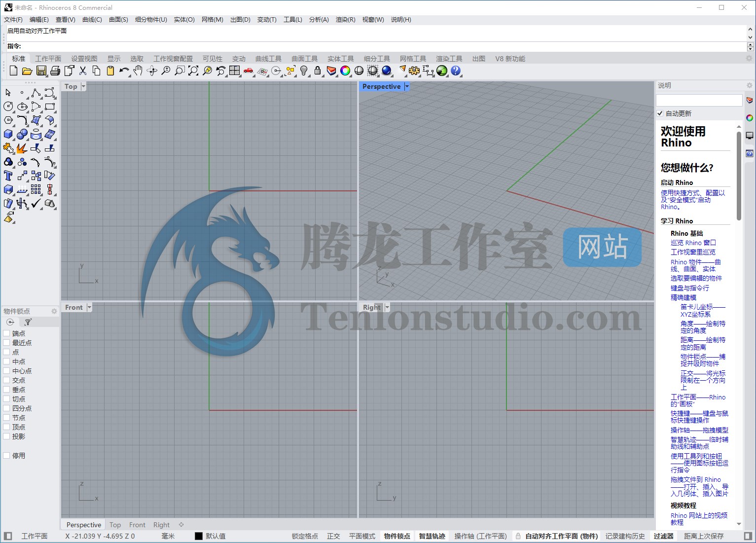Select the Rectangle tool in the sidebar
This screenshot has width=756, height=543.
[50, 107]
